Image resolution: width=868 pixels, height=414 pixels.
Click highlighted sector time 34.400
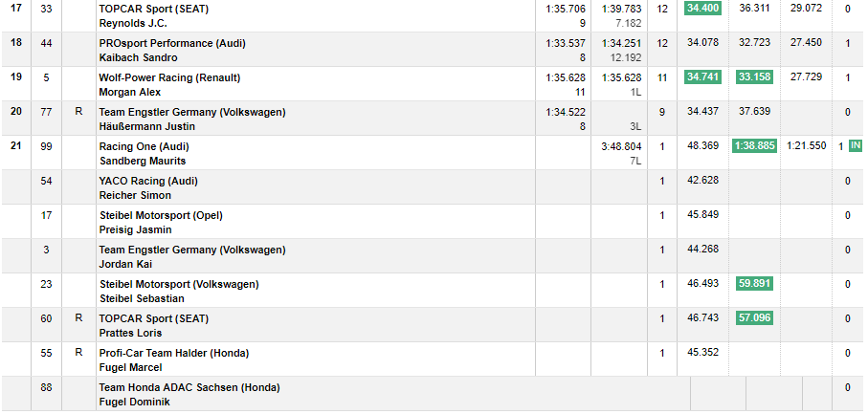coord(703,9)
